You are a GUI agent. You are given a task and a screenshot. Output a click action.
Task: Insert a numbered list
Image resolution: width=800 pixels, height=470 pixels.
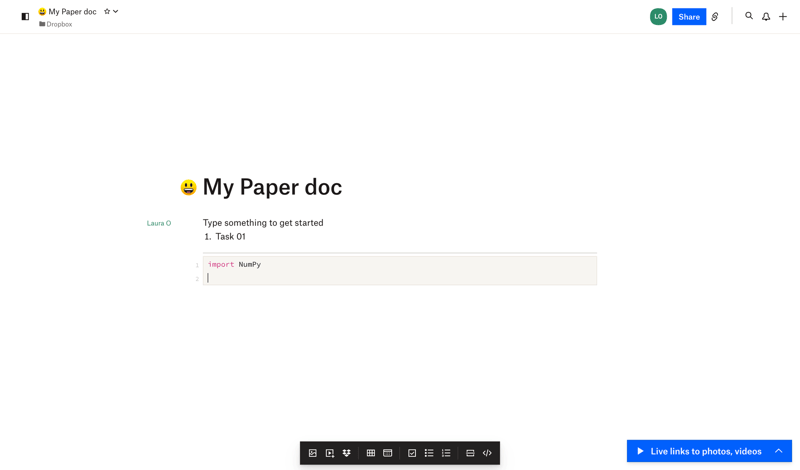coord(446,453)
